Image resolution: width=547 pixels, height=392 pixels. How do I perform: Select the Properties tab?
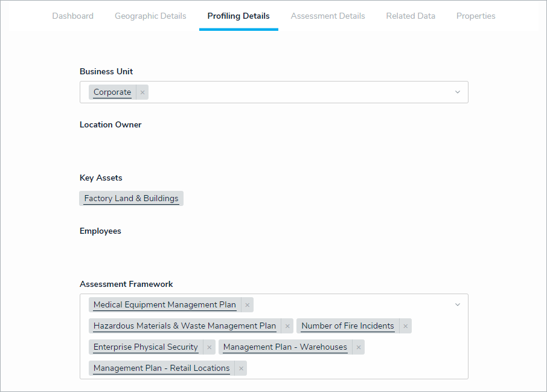point(476,16)
